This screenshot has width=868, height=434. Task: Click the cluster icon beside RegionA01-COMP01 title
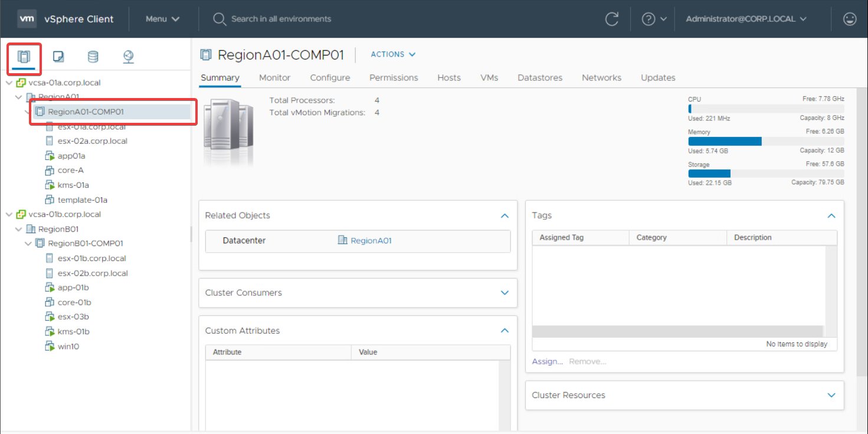[206, 55]
